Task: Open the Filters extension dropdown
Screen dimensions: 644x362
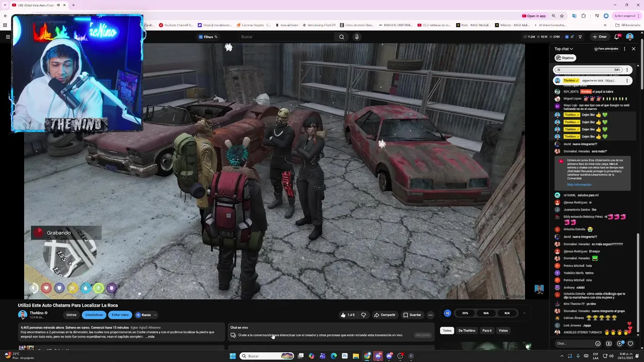Action: point(208,37)
